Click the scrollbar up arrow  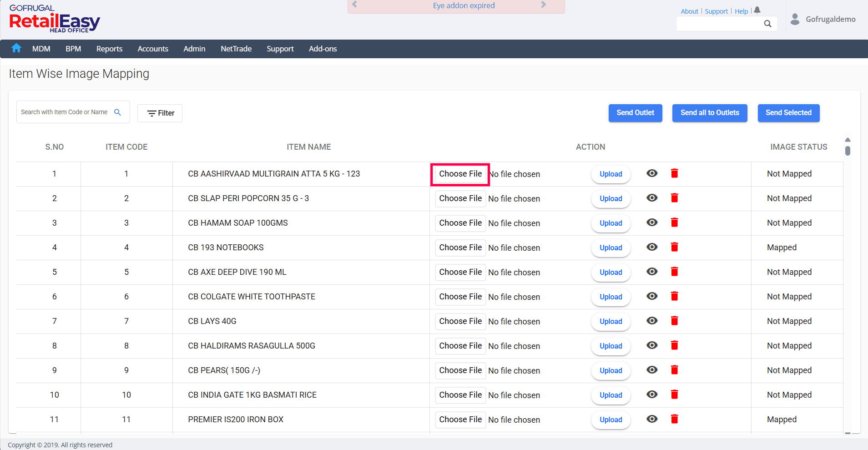tap(848, 140)
